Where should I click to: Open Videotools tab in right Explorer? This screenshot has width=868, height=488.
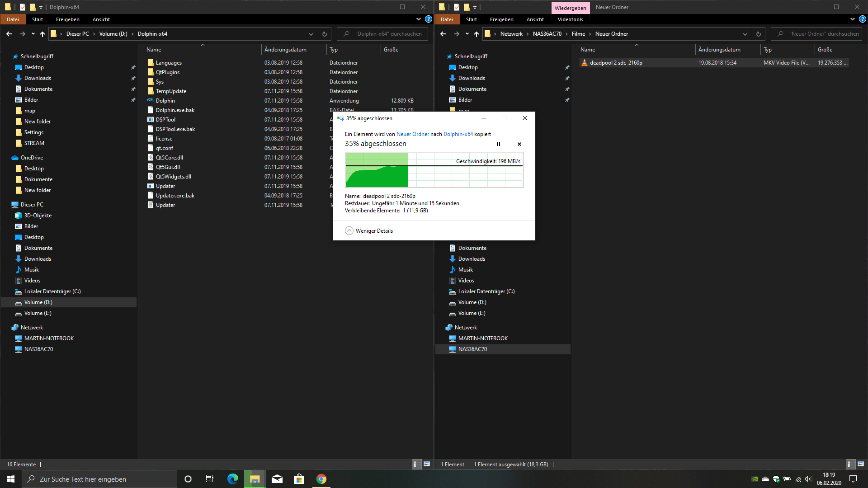570,19
